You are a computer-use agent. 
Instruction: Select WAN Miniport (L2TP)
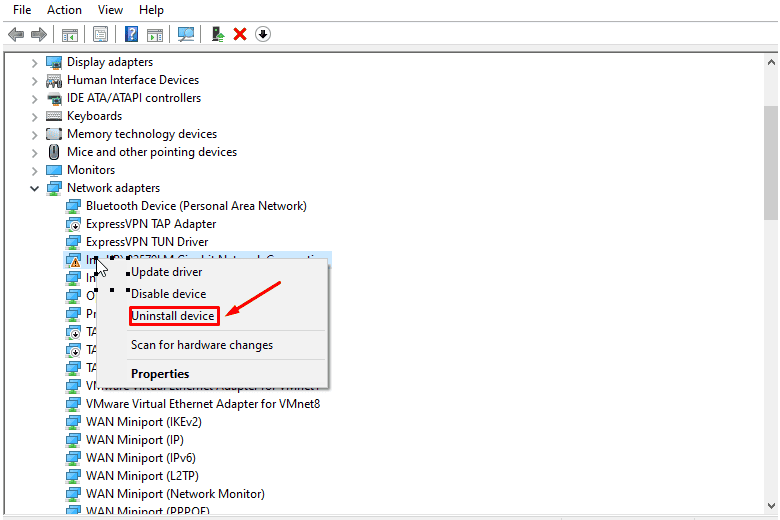pyautogui.click(x=142, y=476)
